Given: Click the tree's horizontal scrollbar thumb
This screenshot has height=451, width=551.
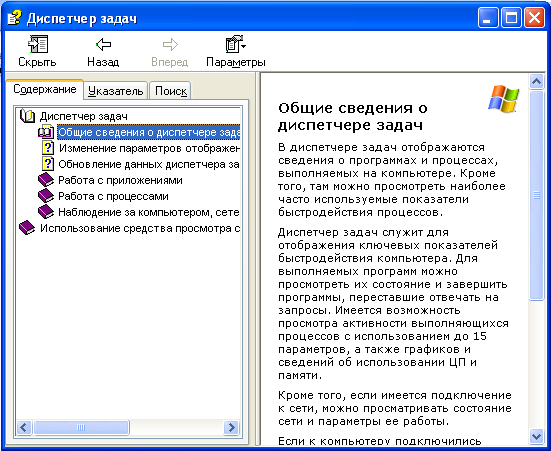Looking at the screenshot, I should [x=81, y=427].
